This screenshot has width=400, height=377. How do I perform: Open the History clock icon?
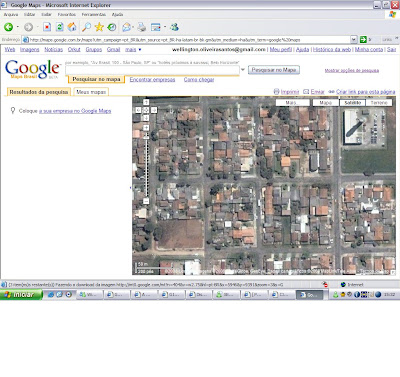(x=112, y=27)
